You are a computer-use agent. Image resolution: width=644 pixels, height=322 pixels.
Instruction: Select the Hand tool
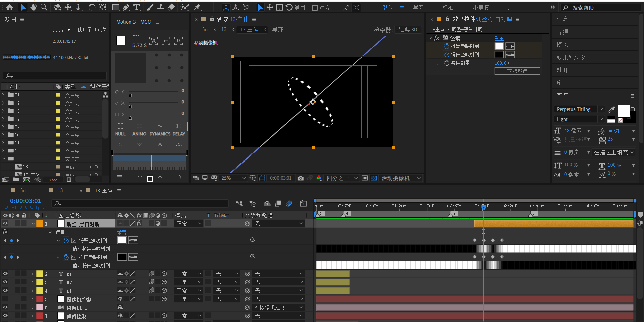(x=34, y=7)
